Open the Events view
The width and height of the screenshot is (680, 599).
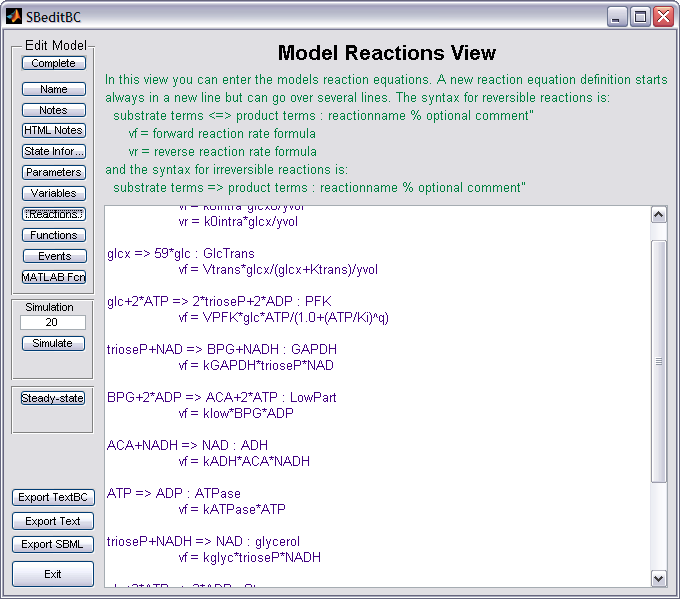(x=53, y=256)
